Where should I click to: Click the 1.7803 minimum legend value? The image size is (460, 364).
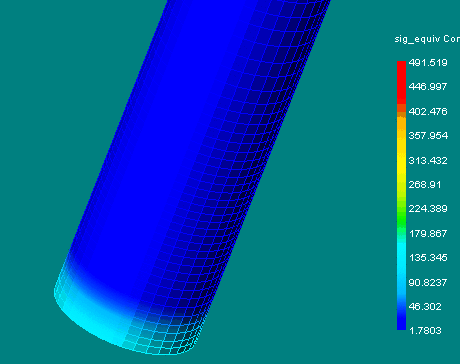coord(425,331)
